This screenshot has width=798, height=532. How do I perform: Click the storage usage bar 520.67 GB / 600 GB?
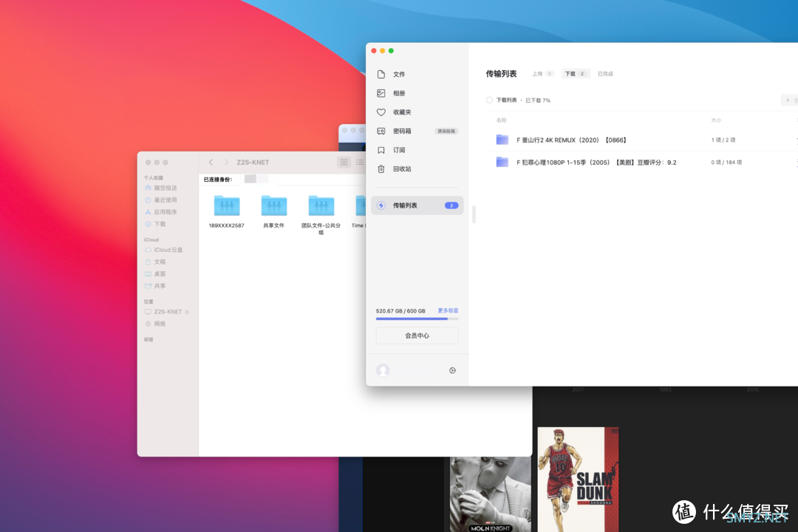tap(417, 318)
